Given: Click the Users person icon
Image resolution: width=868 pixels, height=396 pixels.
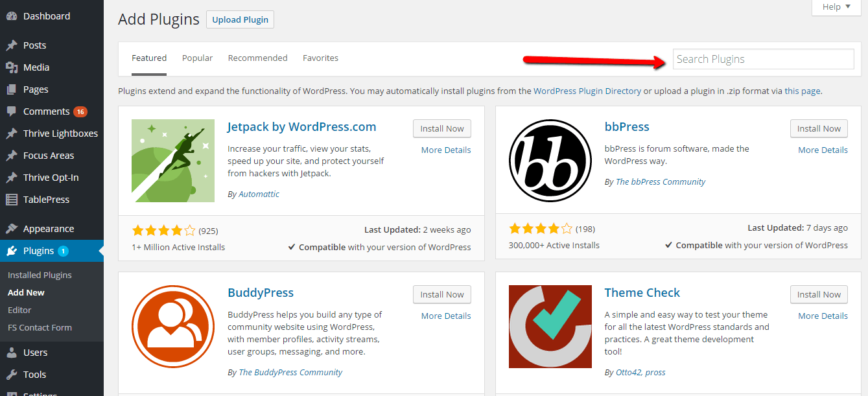Looking at the screenshot, I should 11,353.
